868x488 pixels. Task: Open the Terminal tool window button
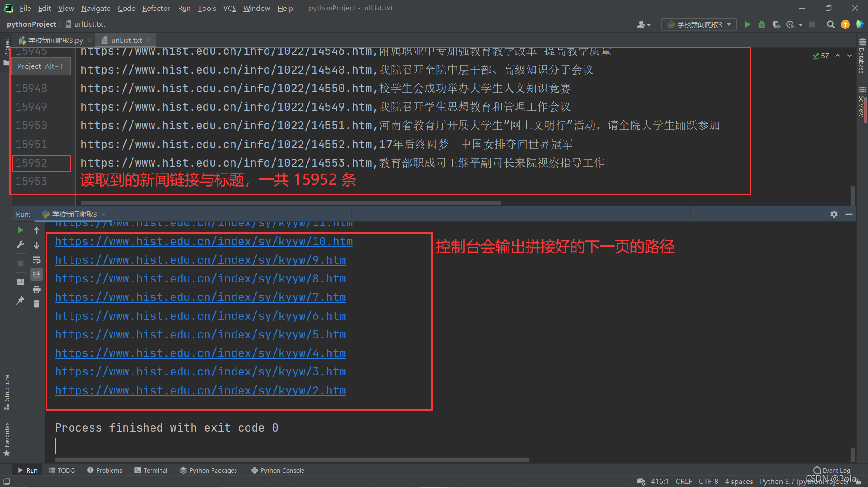click(x=151, y=470)
